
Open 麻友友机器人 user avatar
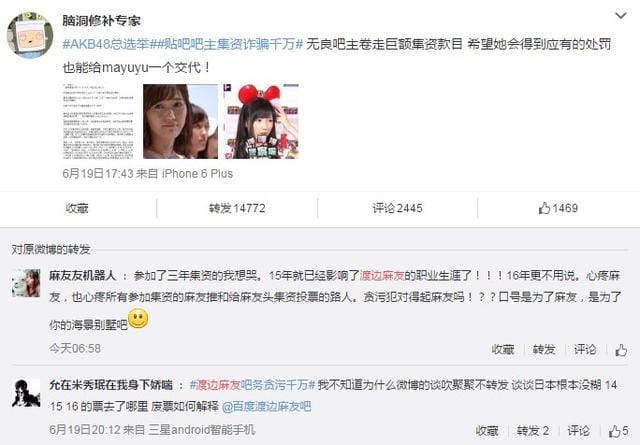pyautogui.click(x=26, y=283)
